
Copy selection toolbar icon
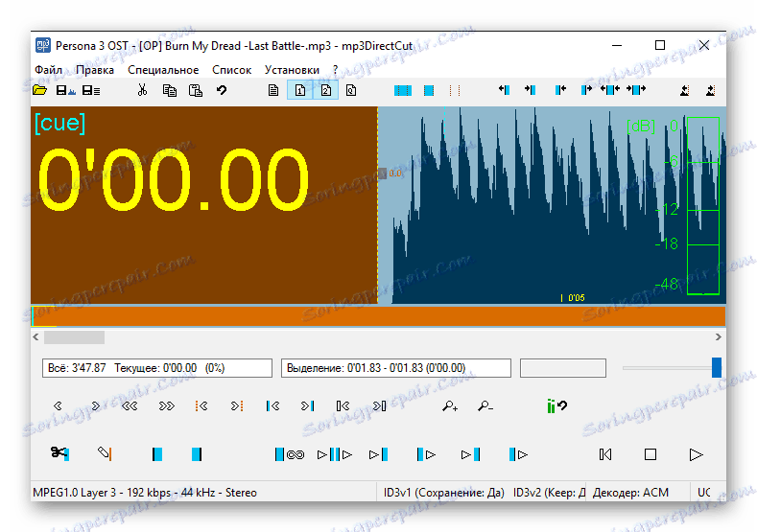pyautogui.click(x=170, y=90)
